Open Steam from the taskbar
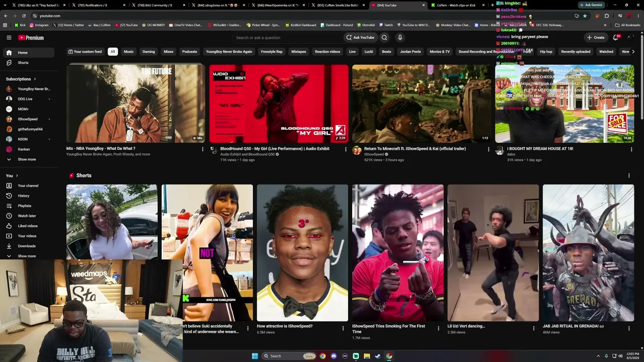Image resolution: width=644 pixels, height=362 pixels. click(378, 356)
